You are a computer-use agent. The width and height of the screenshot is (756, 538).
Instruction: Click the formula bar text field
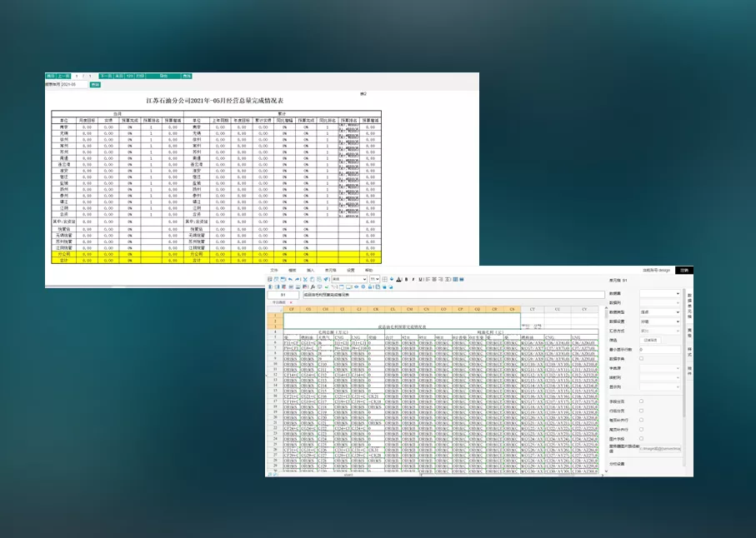click(x=453, y=295)
